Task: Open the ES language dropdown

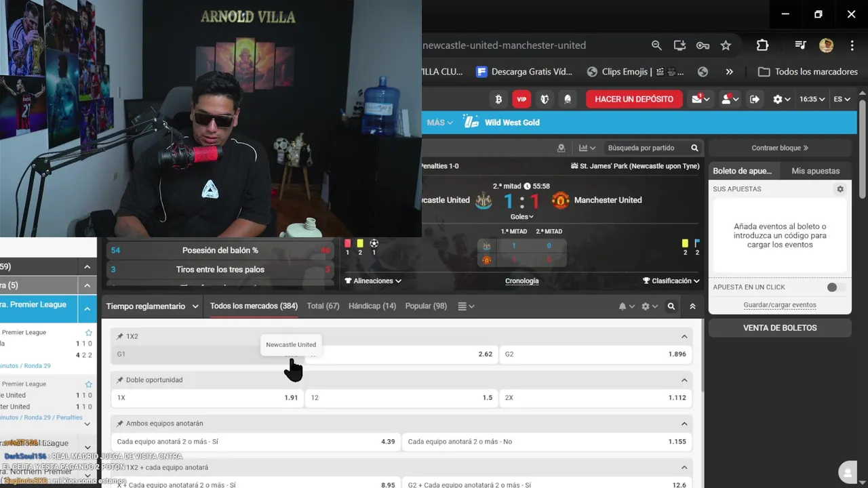Action: coord(842,99)
